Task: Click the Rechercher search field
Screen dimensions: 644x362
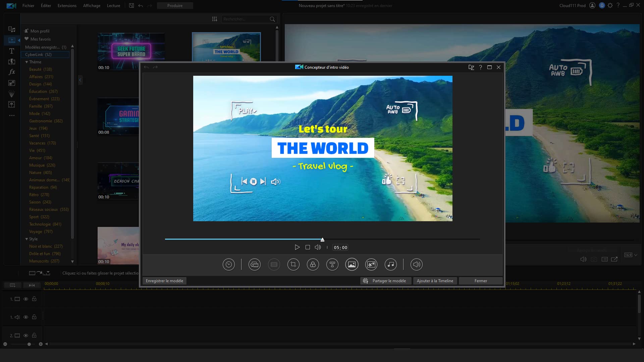Action: pyautogui.click(x=246, y=19)
